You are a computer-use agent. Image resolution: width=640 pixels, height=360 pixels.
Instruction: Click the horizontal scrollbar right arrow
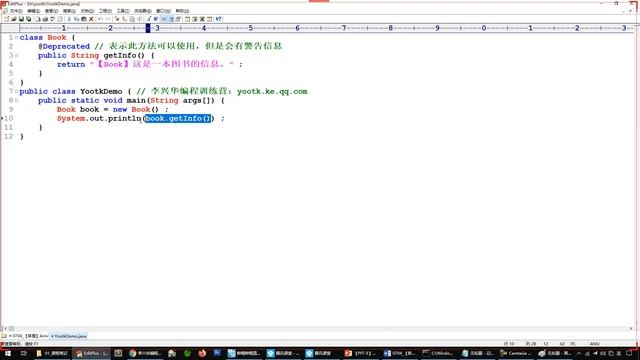tap(631, 328)
